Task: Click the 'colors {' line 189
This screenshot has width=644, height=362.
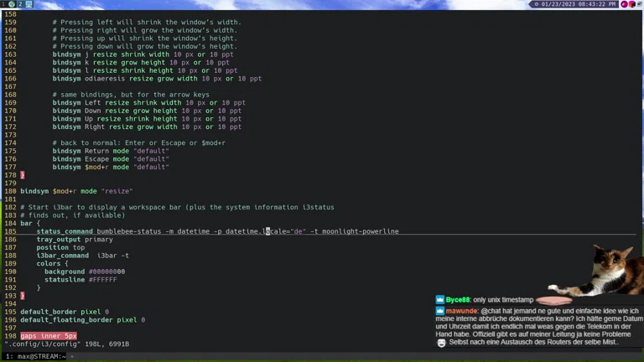Action: (x=52, y=263)
